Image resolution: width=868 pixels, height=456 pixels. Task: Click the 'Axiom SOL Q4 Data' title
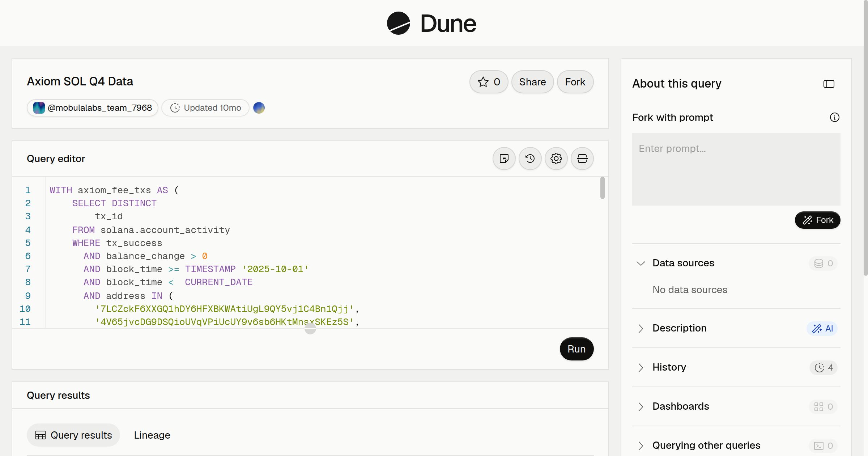click(80, 81)
